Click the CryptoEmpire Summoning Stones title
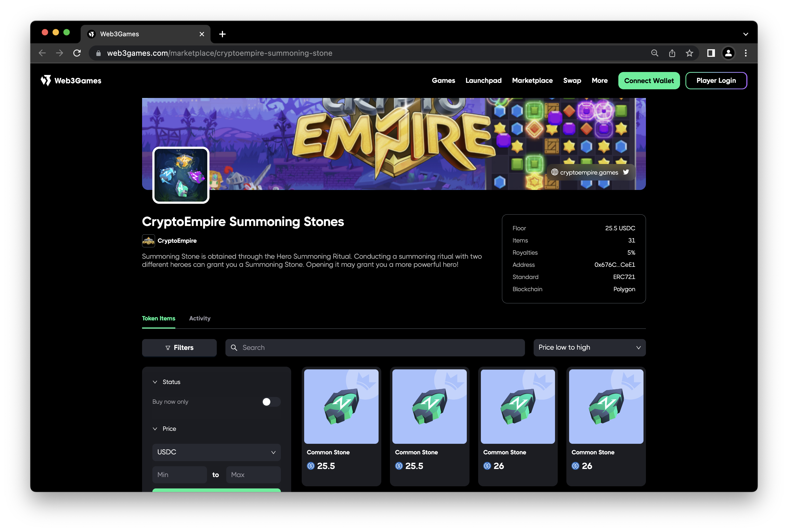Image resolution: width=788 pixels, height=532 pixels. 243,222
